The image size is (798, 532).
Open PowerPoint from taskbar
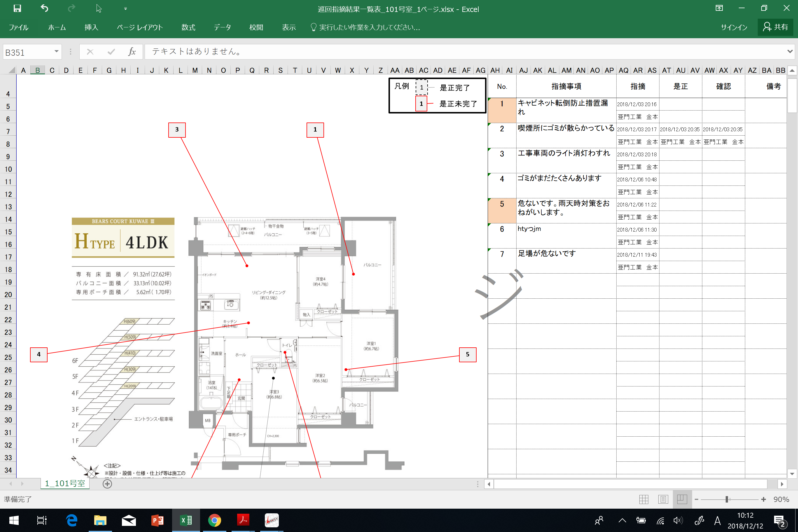click(157, 520)
